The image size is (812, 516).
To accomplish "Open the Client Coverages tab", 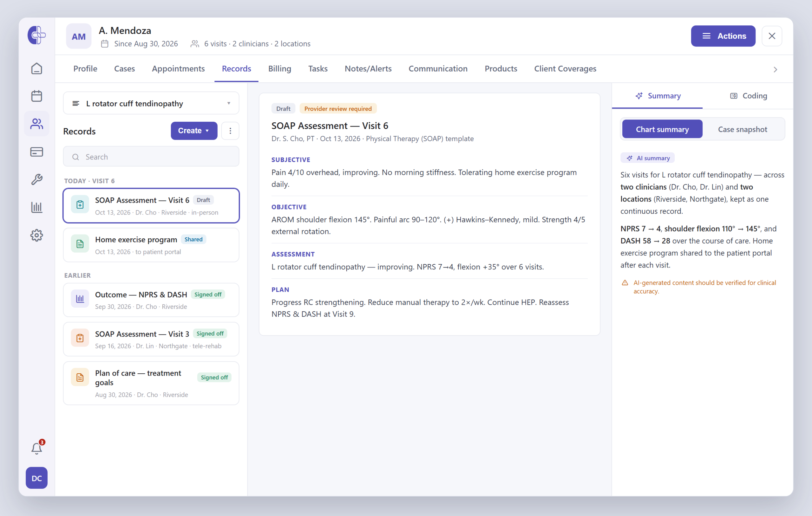I will click(x=565, y=69).
